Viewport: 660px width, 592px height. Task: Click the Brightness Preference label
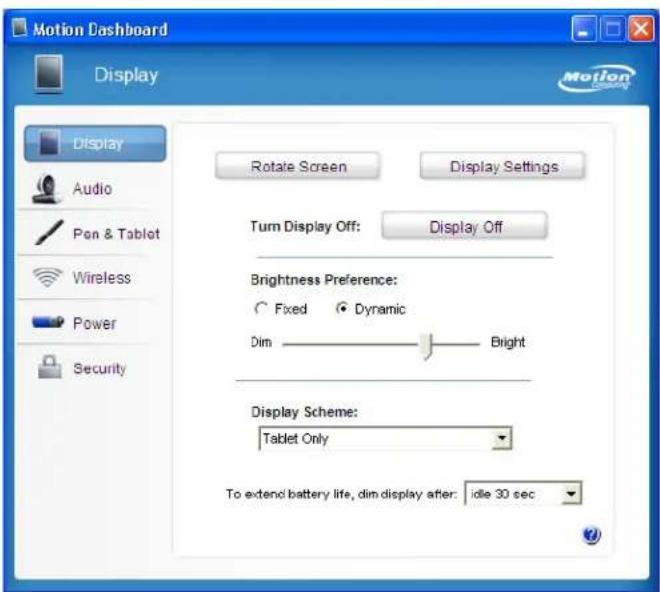coord(324,280)
